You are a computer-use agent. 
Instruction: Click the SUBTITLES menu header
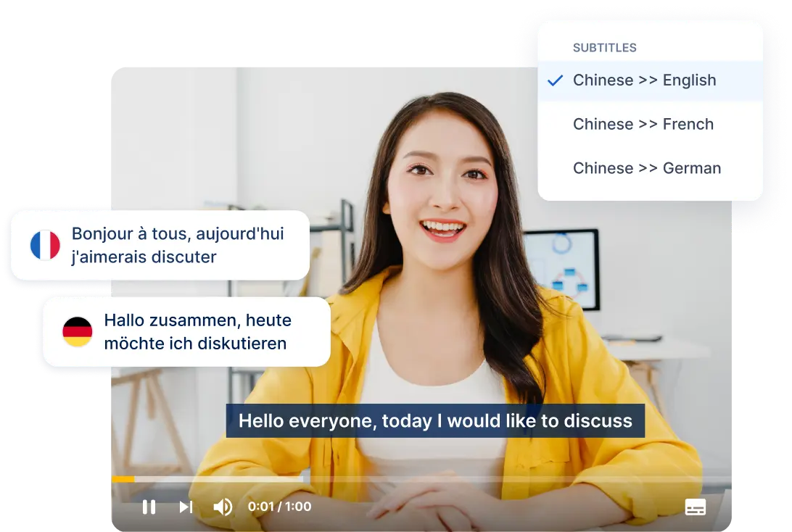604,48
